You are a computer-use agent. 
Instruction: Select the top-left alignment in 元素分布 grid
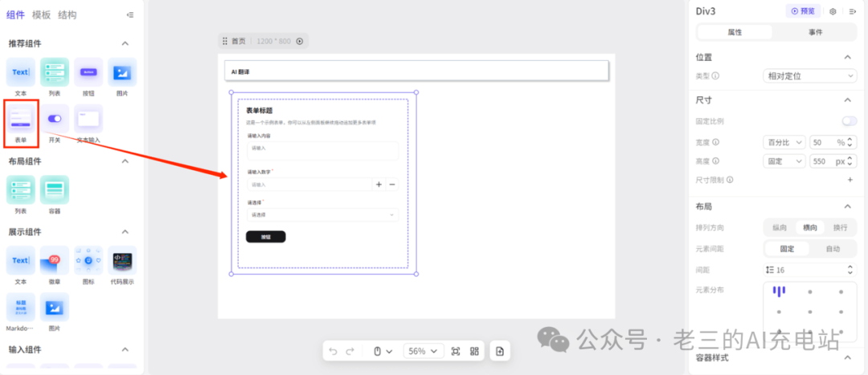coord(779,291)
